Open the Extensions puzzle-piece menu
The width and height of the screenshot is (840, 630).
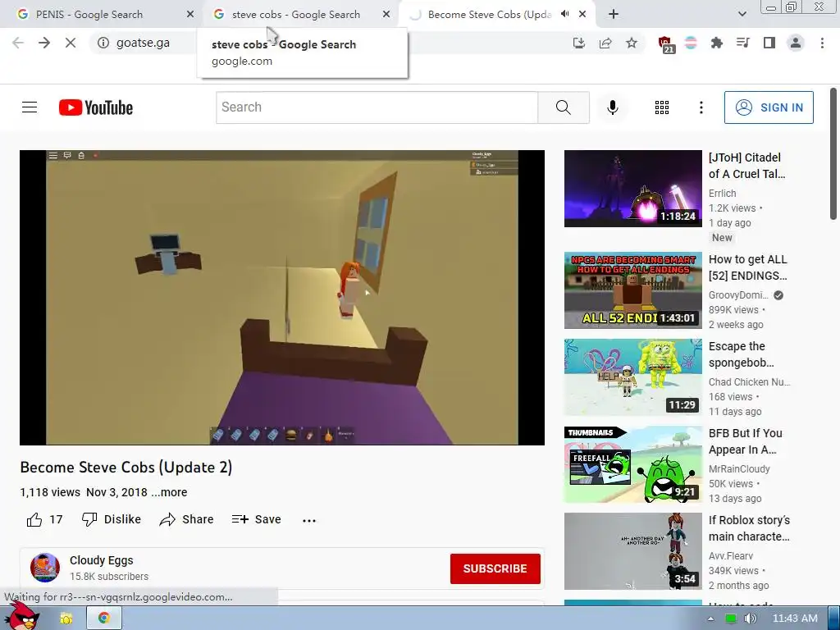coord(717,43)
